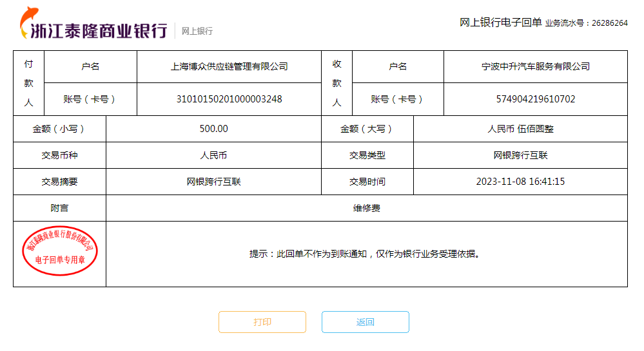Click the amount in words 人民币 伍佰圆整

(x=520, y=129)
